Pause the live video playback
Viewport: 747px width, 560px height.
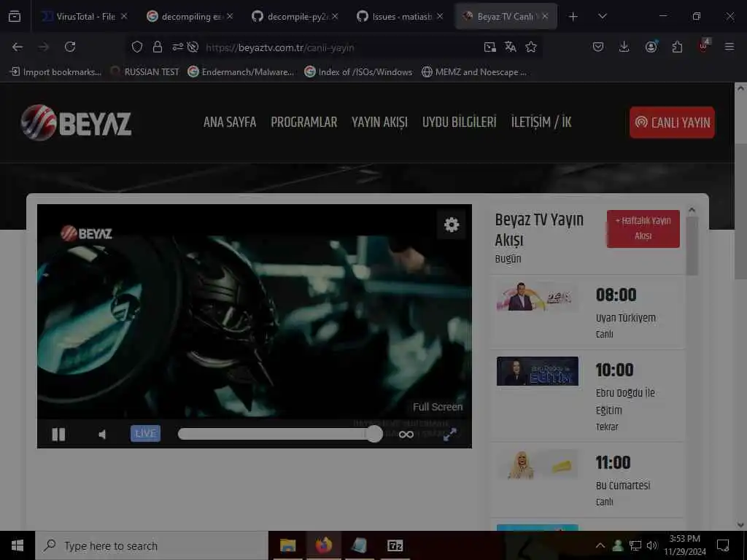click(58, 435)
